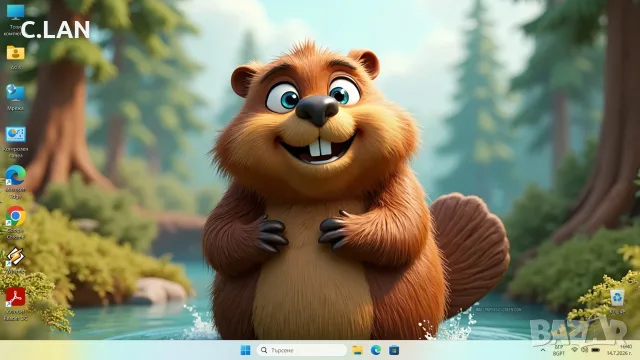
Task: Click the volume speaker tray icon
Action: 584,350
